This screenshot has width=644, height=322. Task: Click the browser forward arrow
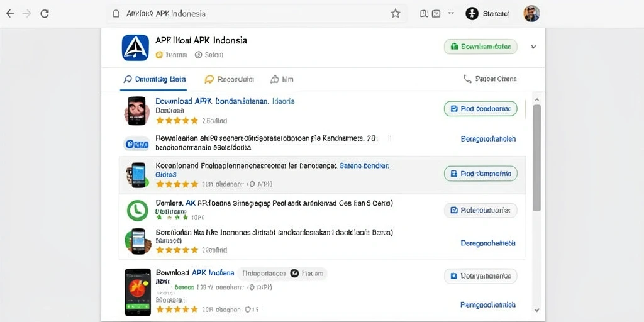coord(27,14)
